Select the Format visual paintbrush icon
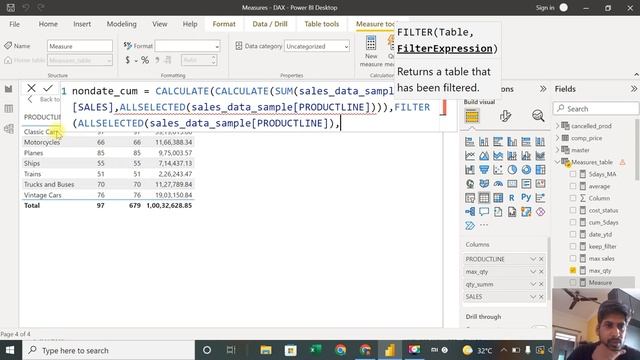Image resolution: width=640 pixels, height=360 pixels. coord(505,116)
